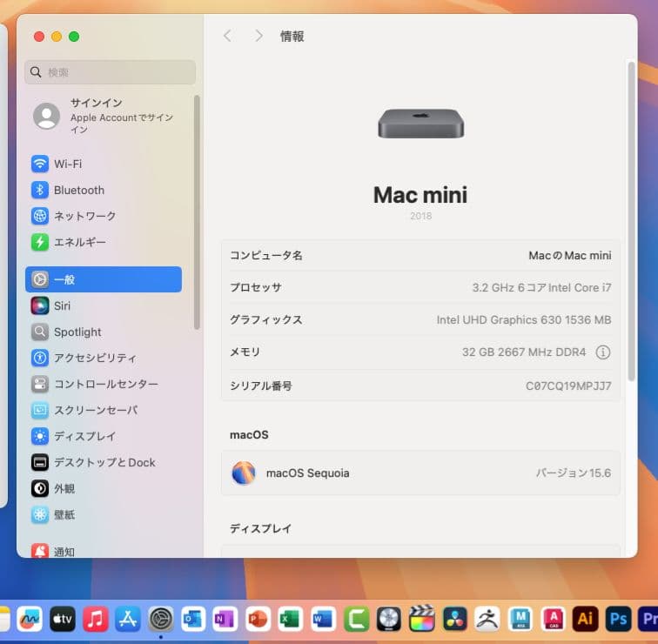Open App Store from the Dock
658x644 pixels.
point(128,619)
